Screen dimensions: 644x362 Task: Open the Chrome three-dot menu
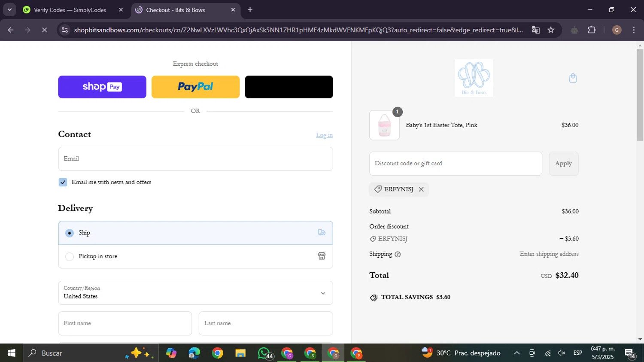[634, 30]
